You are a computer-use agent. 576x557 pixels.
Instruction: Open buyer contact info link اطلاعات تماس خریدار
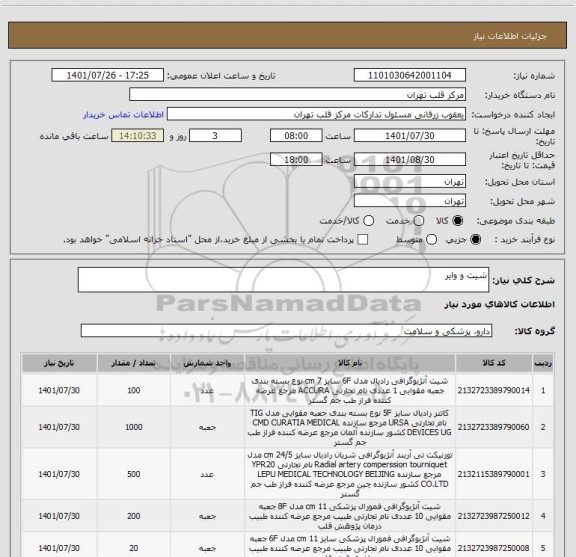[123, 115]
